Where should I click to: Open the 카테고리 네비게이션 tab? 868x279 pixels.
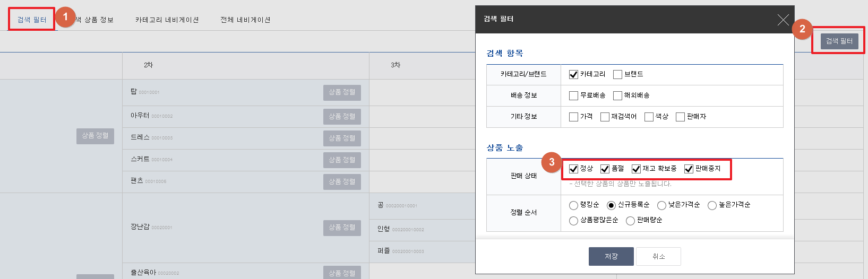tap(167, 20)
